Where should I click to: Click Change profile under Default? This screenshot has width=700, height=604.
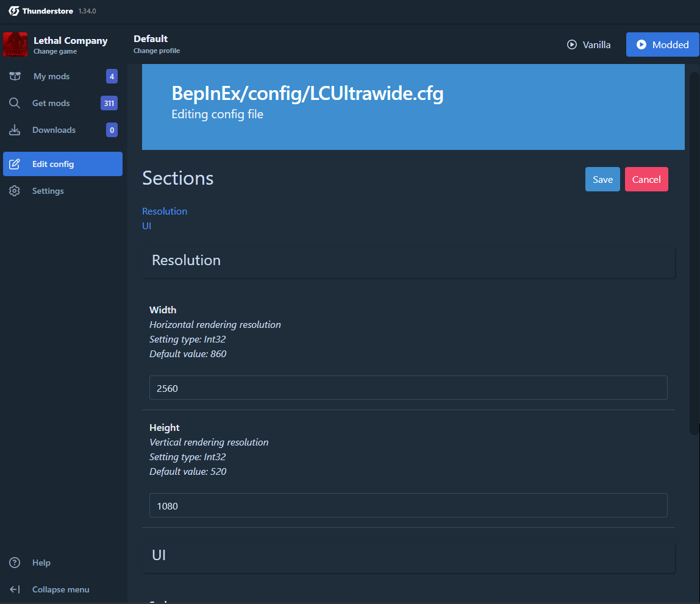pos(157,51)
